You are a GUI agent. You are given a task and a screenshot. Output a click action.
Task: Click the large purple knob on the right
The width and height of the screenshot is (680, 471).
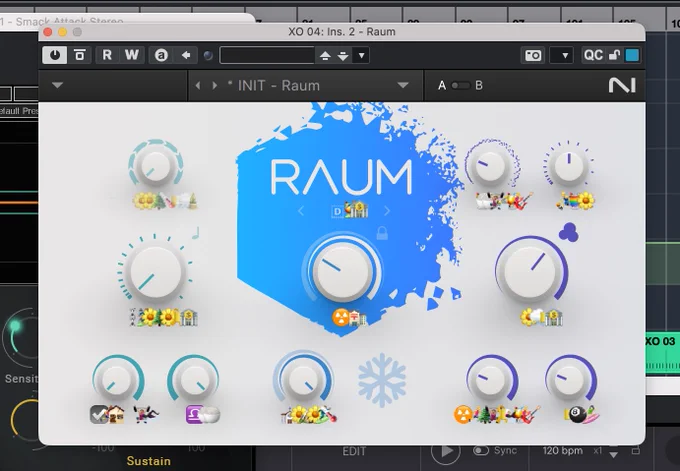530,271
